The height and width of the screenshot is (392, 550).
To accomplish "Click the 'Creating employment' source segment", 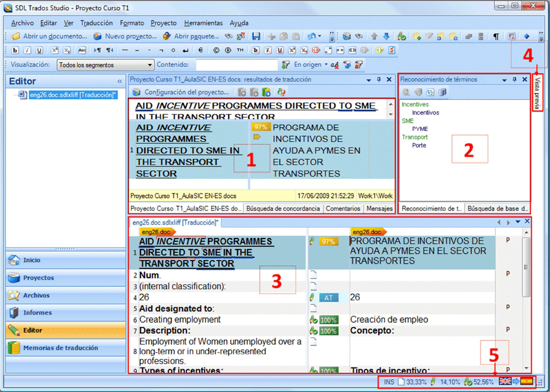I will (180, 320).
